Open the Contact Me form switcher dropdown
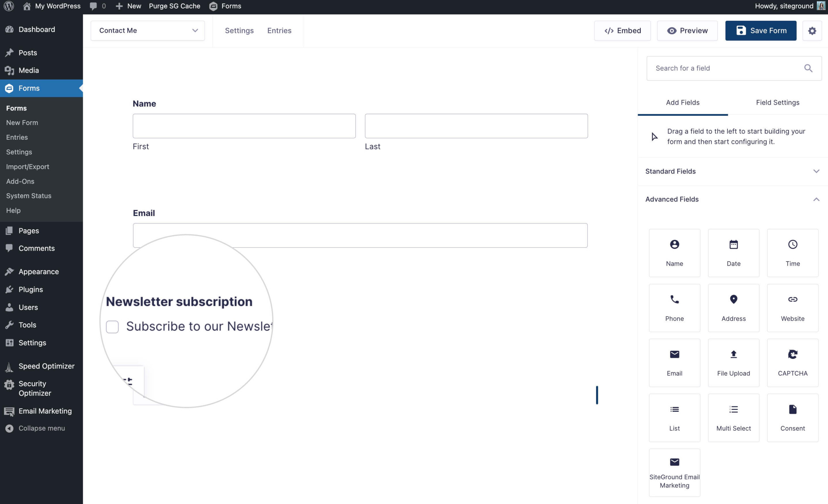 [x=147, y=31]
